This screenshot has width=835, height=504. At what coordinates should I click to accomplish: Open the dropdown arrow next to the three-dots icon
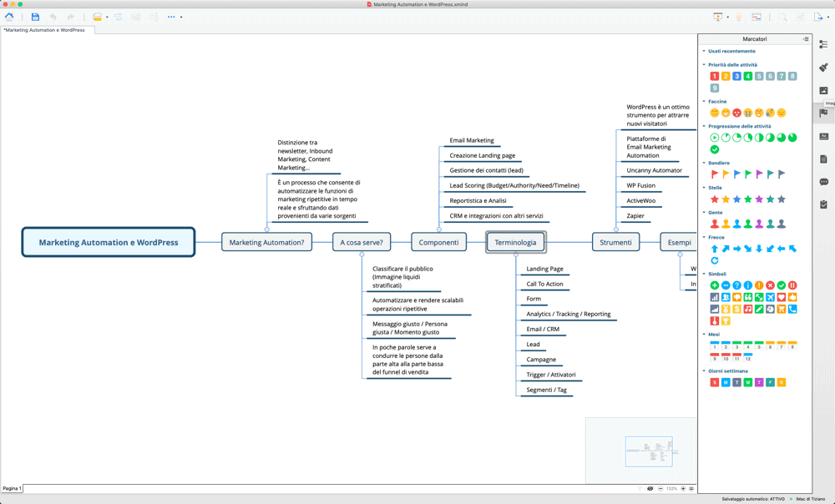pyautogui.click(x=181, y=18)
